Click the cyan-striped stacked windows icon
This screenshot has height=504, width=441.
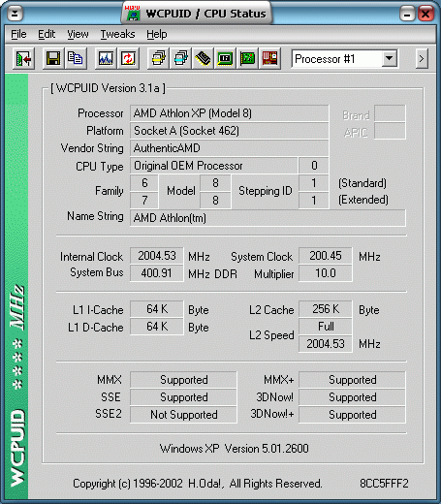[x=180, y=59]
